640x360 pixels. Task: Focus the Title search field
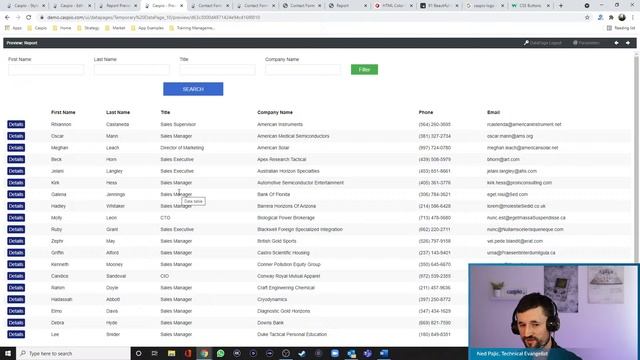[x=218, y=70]
